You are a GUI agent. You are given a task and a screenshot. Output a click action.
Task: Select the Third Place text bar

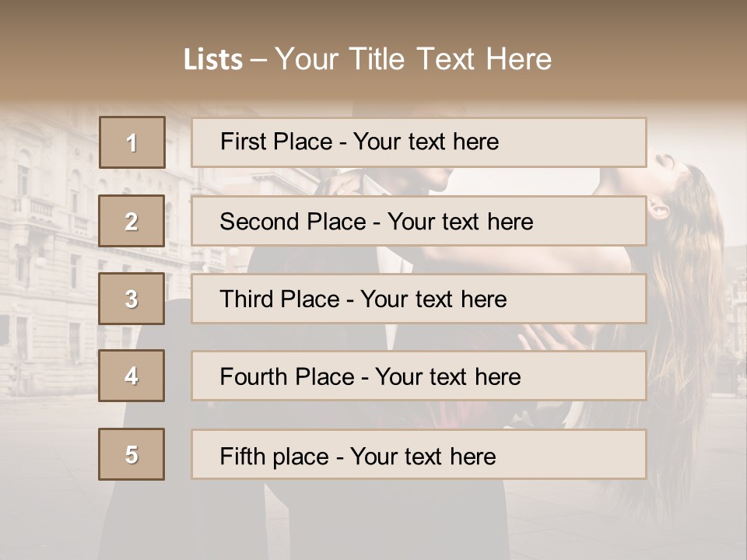click(419, 299)
